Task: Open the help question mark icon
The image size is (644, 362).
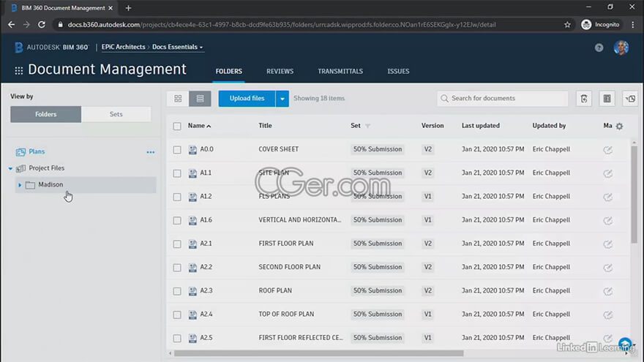Action: tap(599, 48)
